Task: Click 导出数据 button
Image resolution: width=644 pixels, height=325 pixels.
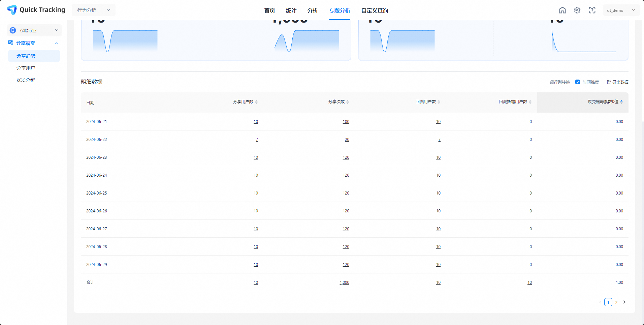Action: pyautogui.click(x=618, y=82)
